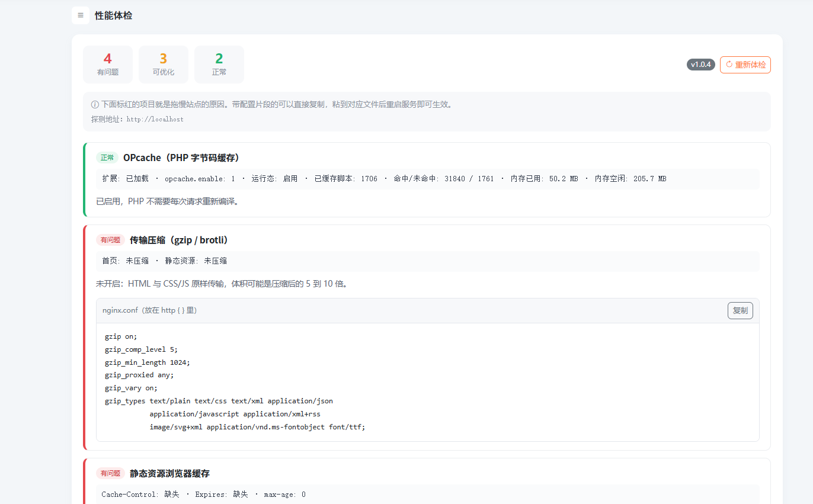Open the hamburger menu next to 性能体检
Image resolution: width=813 pixels, height=504 pixels.
[x=81, y=15]
